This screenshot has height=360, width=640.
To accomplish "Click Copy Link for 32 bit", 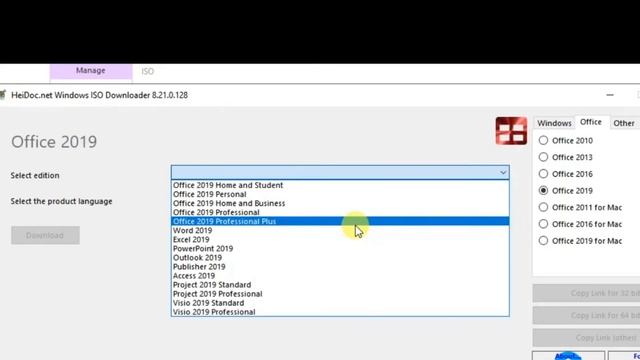I will coord(586,293).
